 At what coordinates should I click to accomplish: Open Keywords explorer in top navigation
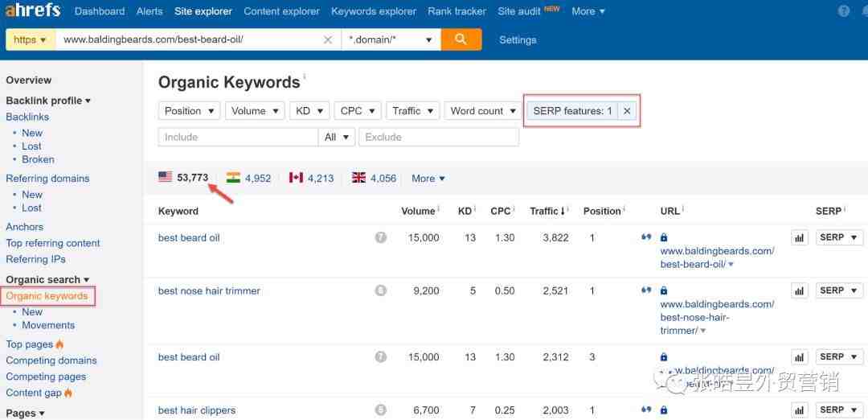pos(374,11)
